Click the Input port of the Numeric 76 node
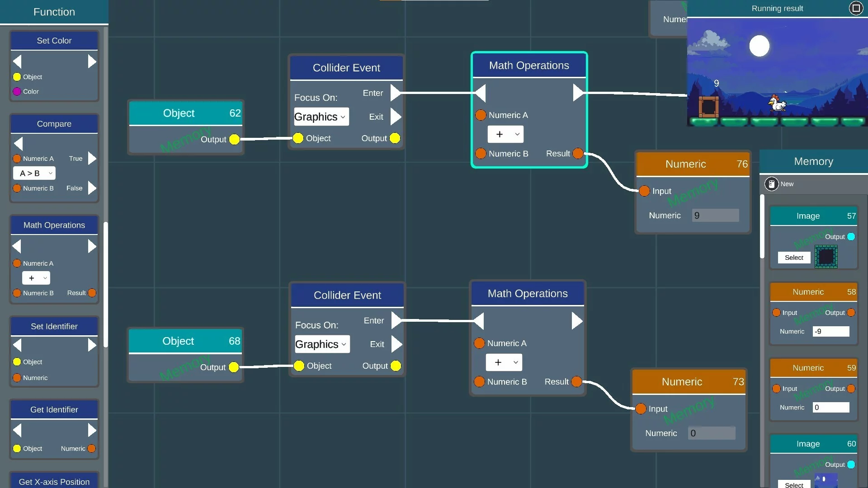 pos(644,191)
